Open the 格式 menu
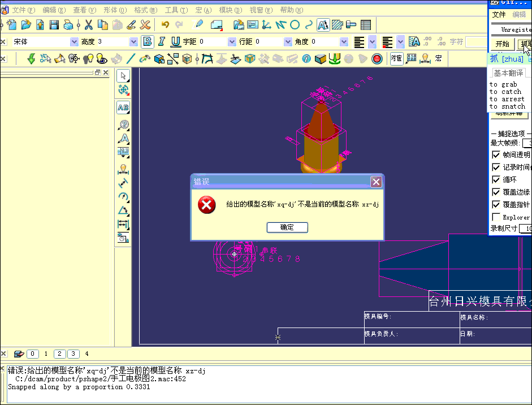The width and height of the screenshot is (532, 405). click(145, 10)
